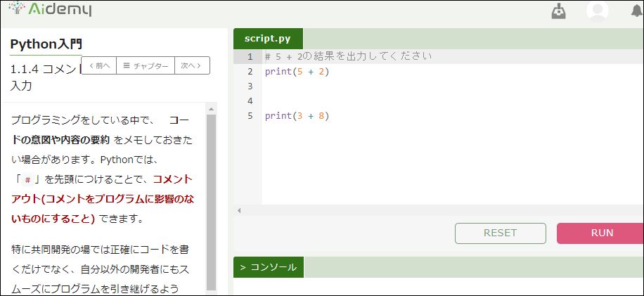This screenshot has height=296, width=644.
Task: Open the Aidemy logo home link
Action: pos(50,9)
